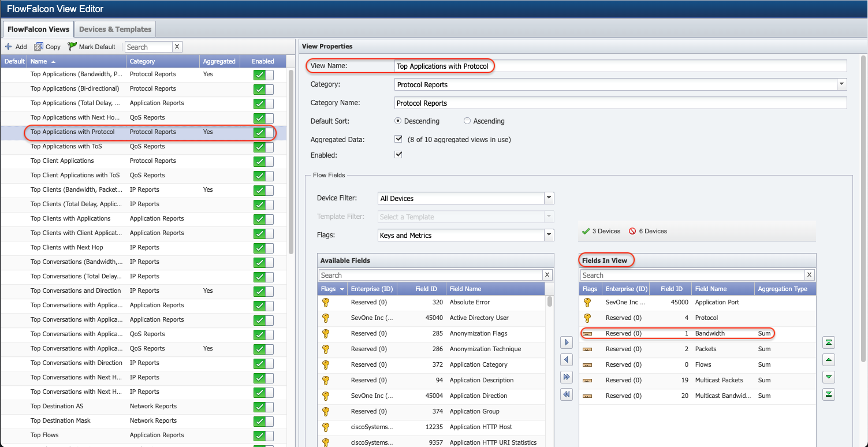Clear the Available Fields search box
Screen dimensions: 868x447
[x=547, y=275]
